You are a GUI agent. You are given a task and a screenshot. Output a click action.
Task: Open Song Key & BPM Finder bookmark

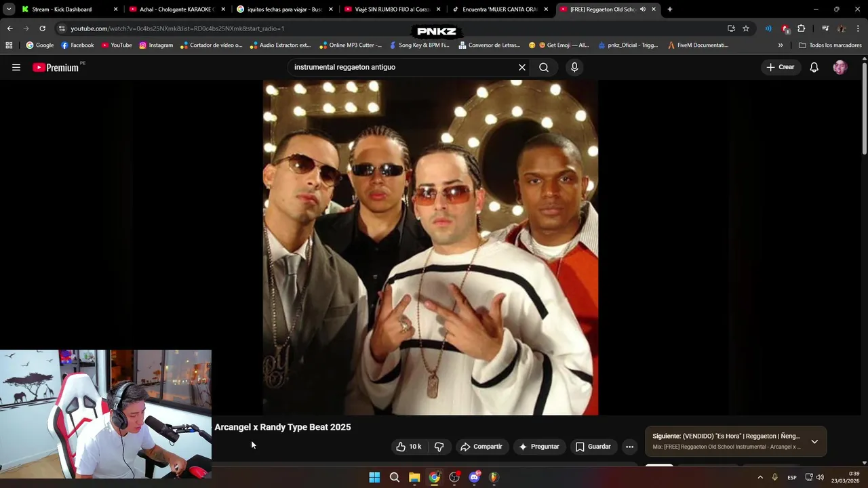pyautogui.click(x=419, y=45)
